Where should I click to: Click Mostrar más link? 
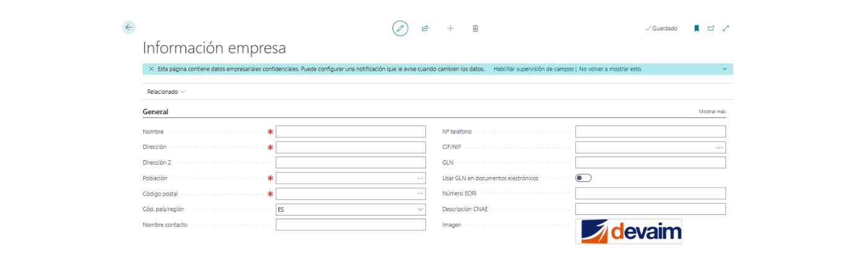click(x=712, y=112)
